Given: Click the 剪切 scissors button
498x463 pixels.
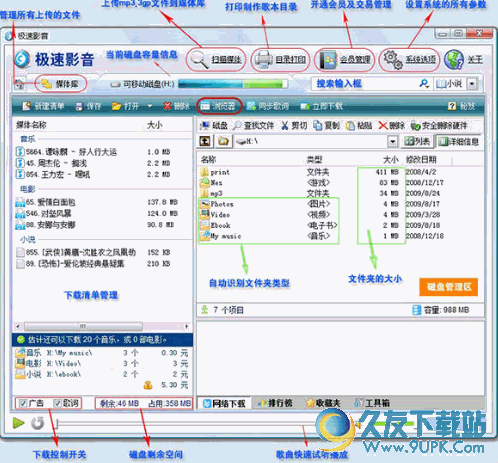Looking at the screenshot, I should (294, 126).
